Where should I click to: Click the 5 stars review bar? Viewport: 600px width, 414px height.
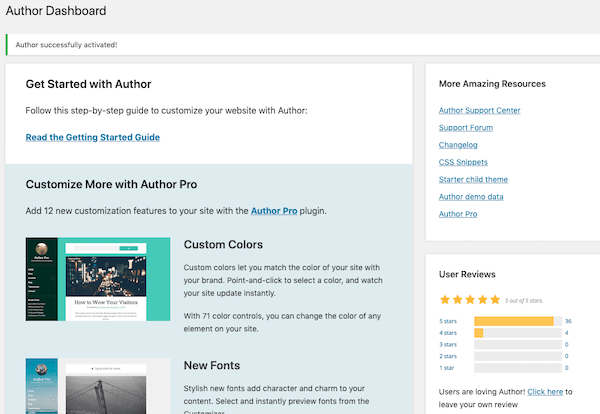[518, 321]
